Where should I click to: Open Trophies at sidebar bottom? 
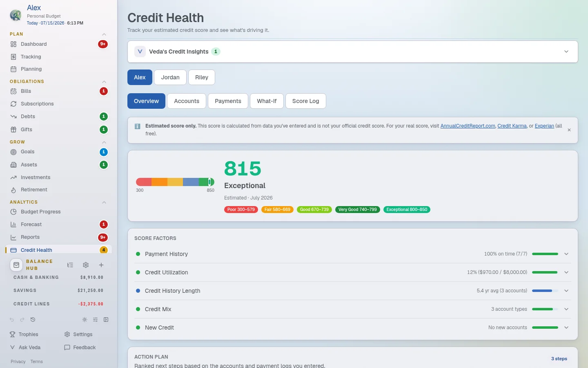coord(24,334)
